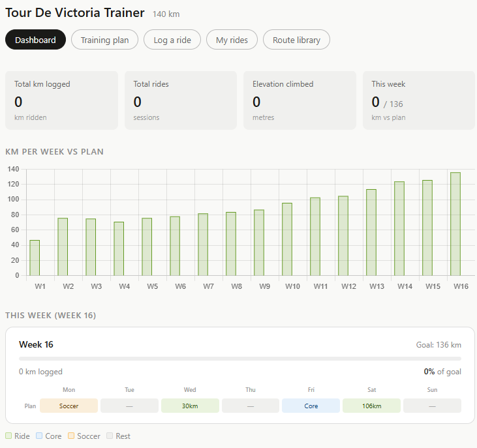Click the THIS WEEK (WEEK 16) heading
Viewport: 477px width, 448px height.
[x=50, y=315]
